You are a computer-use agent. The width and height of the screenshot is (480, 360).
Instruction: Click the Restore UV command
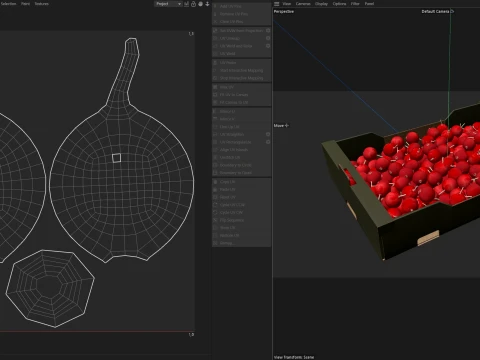(x=241, y=235)
